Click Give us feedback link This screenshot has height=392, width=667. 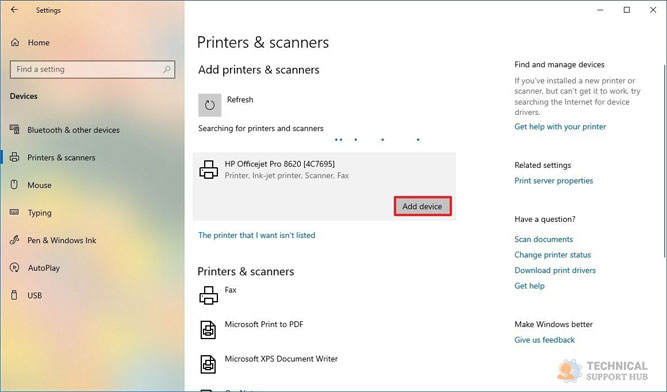tap(544, 340)
